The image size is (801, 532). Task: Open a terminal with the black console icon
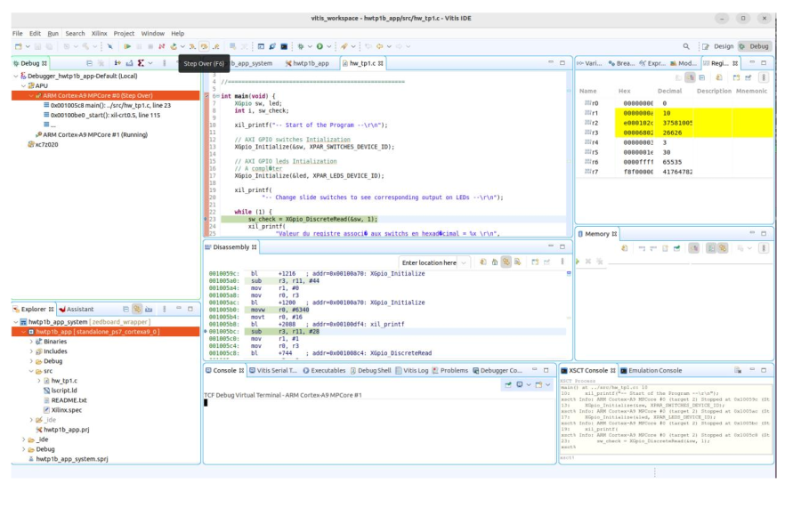coord(284,46)
